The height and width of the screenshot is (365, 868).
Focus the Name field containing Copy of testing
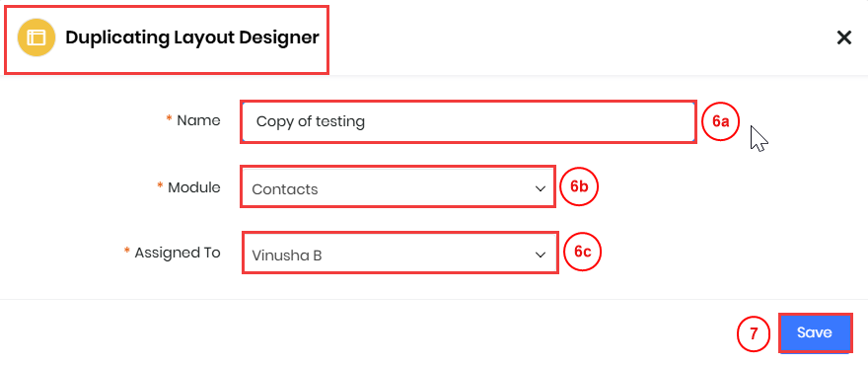coord(469,122)
